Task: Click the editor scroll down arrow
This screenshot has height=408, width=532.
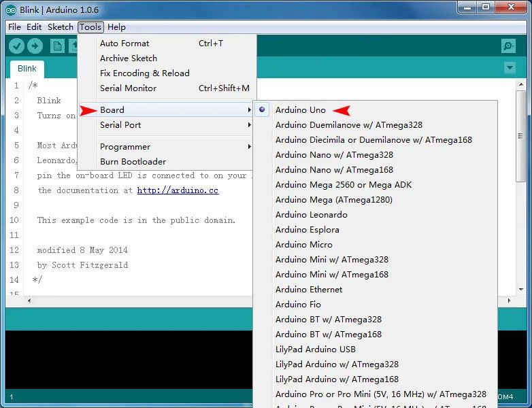Action: coord(521,289)
